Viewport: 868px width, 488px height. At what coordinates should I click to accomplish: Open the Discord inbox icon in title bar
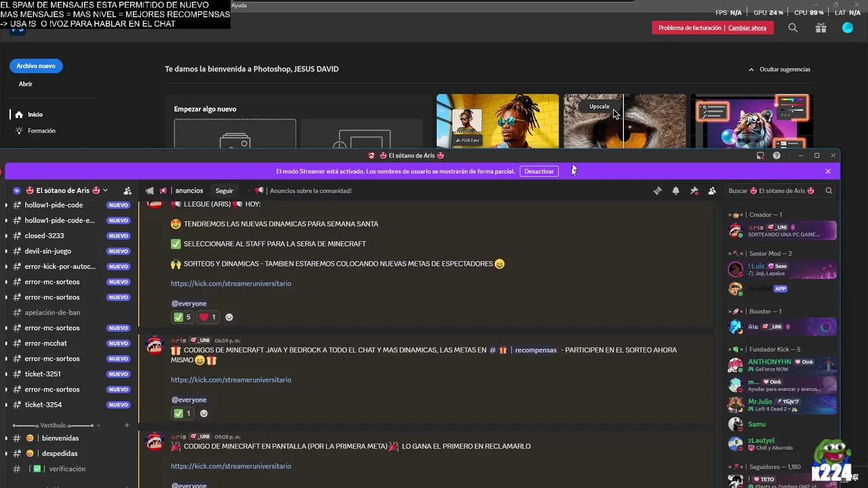click(761, 156)
